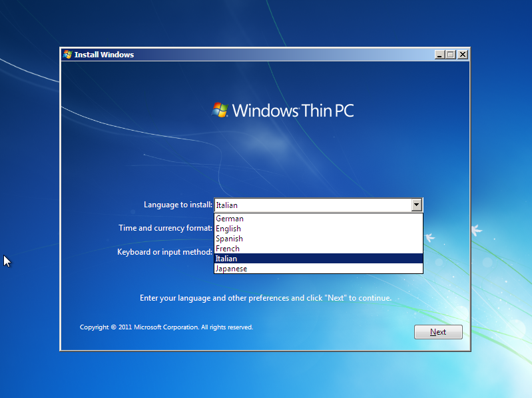Select French as install language
Image resolution: width=532 pixels, height=398 pixels.
[318, 249]
